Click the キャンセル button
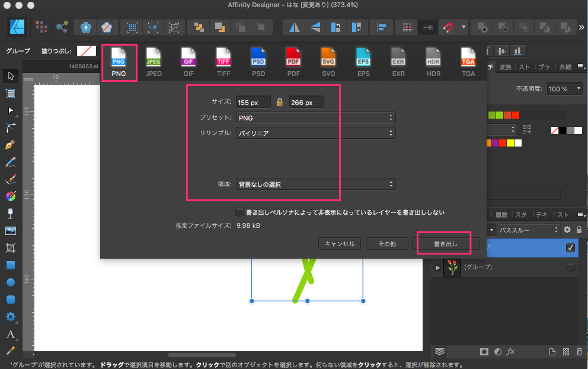588x369 pixels. 340,244
